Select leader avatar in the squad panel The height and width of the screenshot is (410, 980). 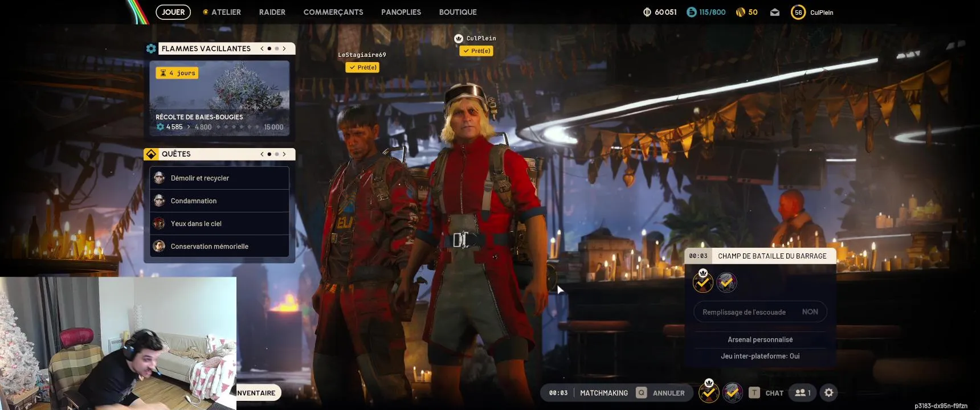tap(703, 281)
